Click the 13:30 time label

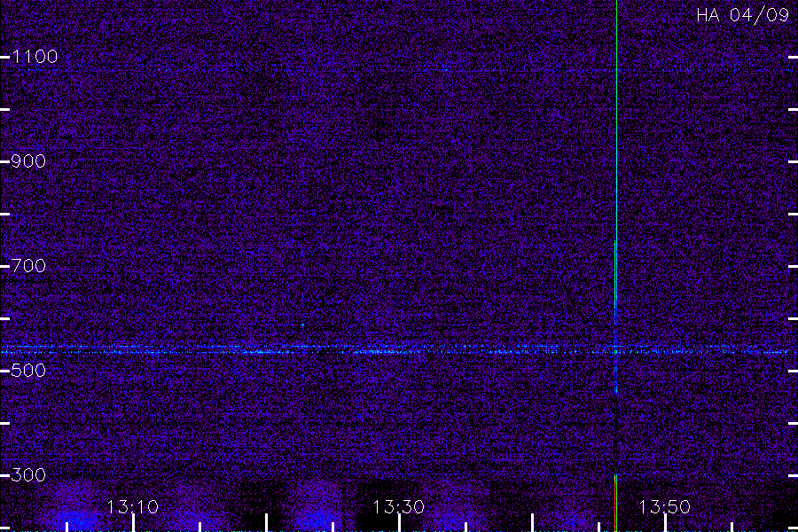398,507
